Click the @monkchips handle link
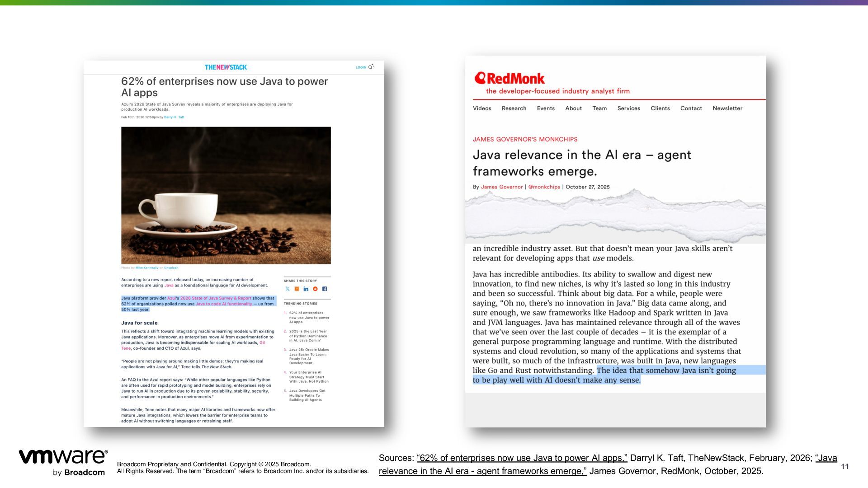This screenshot has height=488, width=868. 544,187
